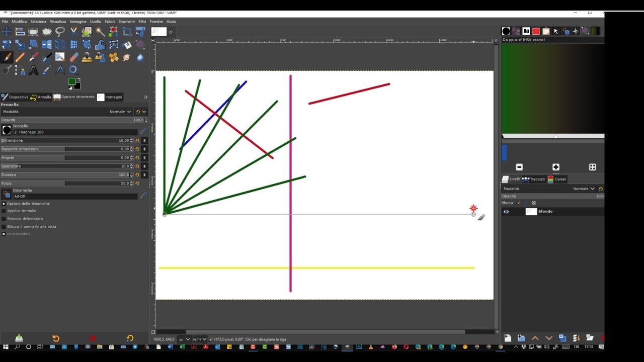Select the Airbrush tool
This screenshot has height=362, width=644.
[33, 57]
